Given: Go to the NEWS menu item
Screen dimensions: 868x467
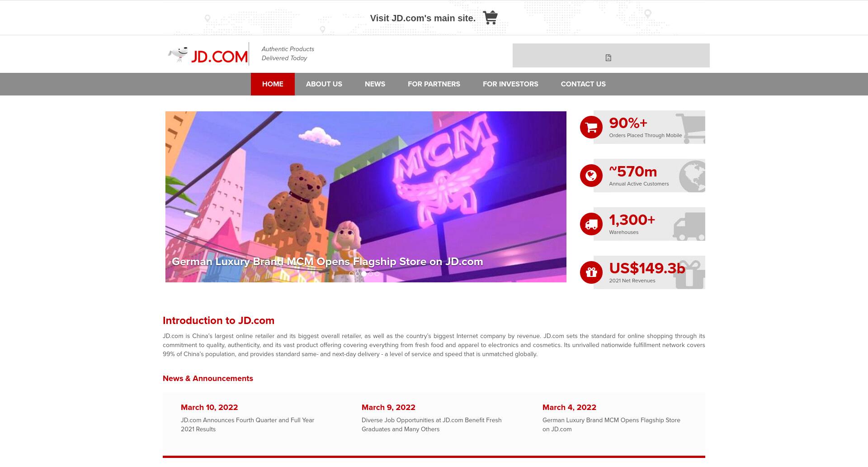Looking at the screenshot, I should [x=375, y=84].
